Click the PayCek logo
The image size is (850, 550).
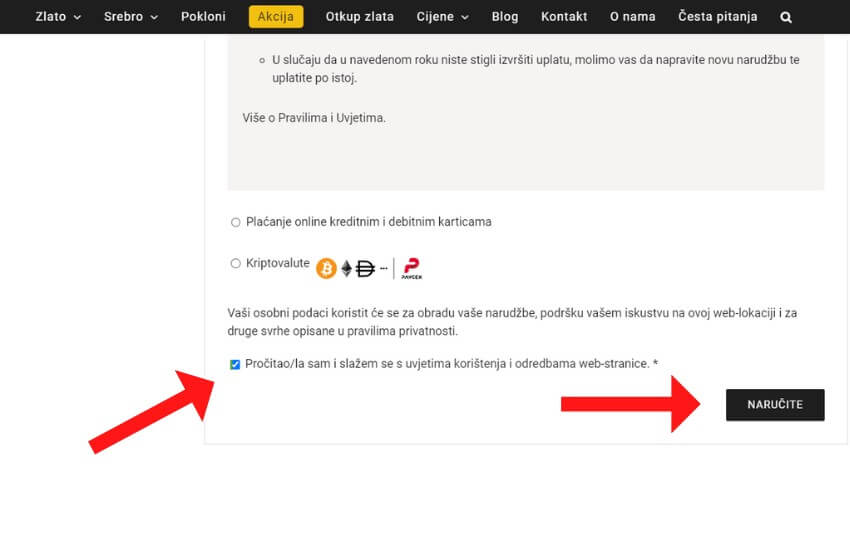[411, 268]
